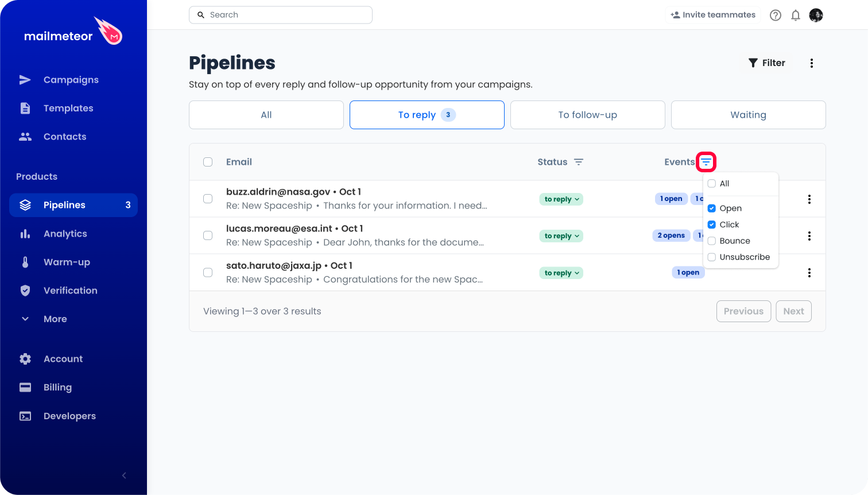
Task: Switch to the Waiting tab
Action: coord(749,115)
